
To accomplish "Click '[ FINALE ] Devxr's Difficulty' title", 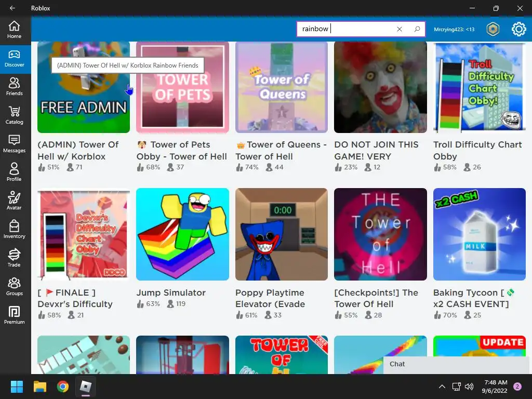I will coord(75,298).
